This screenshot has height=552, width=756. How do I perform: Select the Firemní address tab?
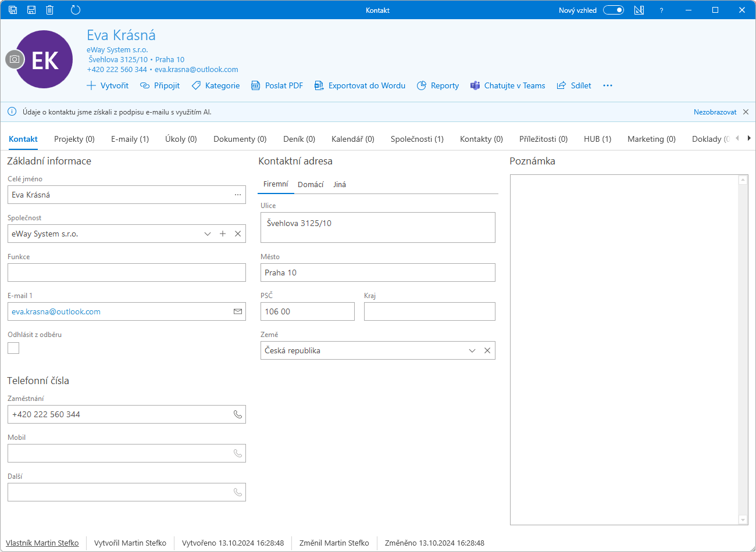click(276, 184)
